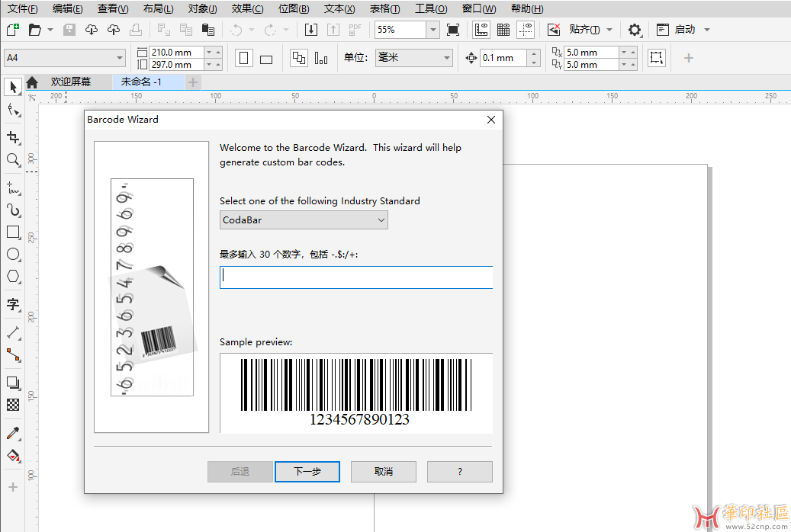
Task: Select the Parallel Dimension tool
Action: pyautogui.click(x=13, y=333)
